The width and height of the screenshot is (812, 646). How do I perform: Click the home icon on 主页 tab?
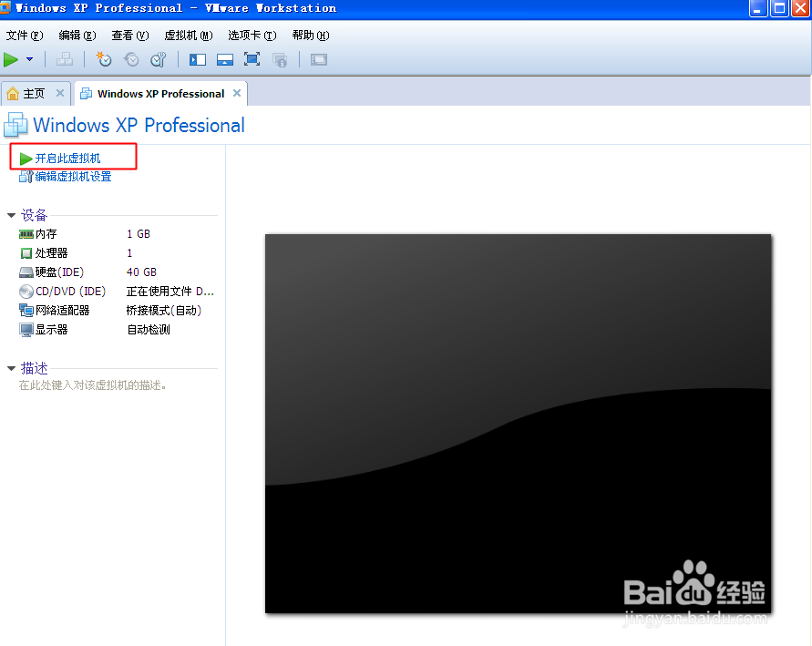(x=13, y=94)
